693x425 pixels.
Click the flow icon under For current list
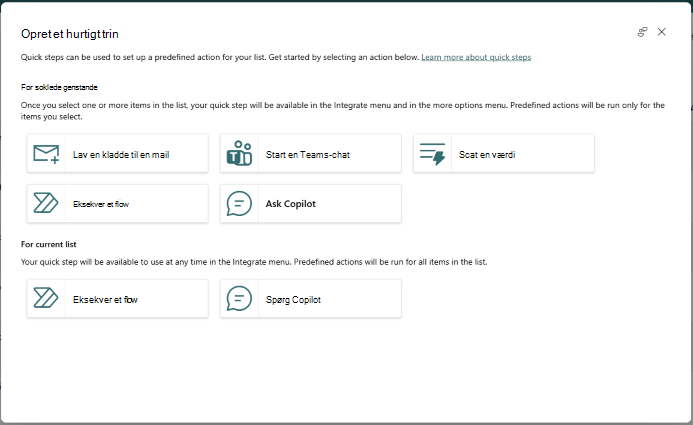point(46,298)
